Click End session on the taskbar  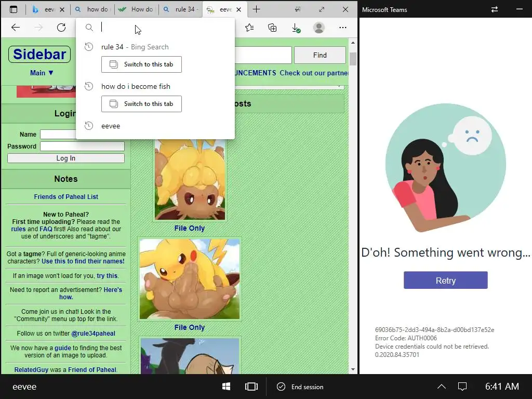click(300, 387)
